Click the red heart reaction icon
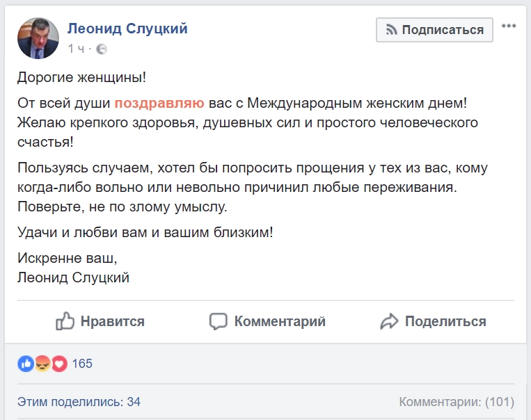This screenshot has height=420, width=531. coord(59,363)
